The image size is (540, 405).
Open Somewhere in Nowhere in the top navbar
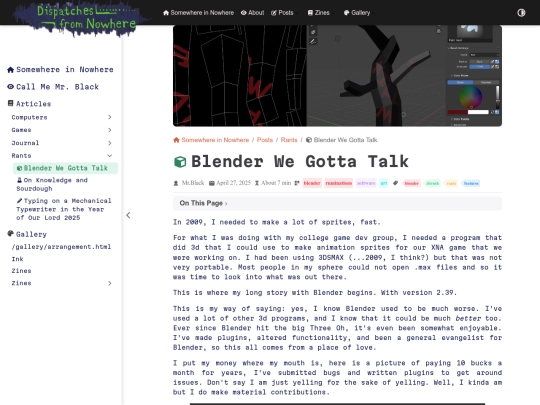point(198,13)
